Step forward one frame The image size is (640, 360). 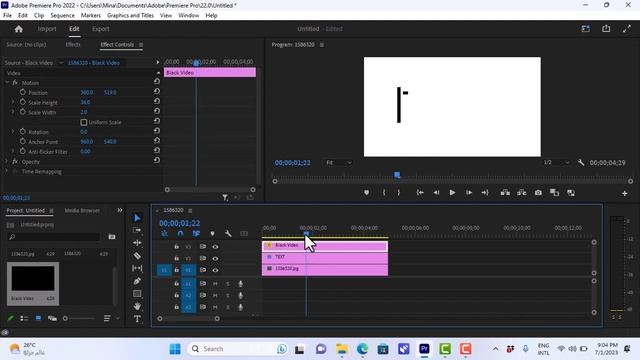click(469, 193)
